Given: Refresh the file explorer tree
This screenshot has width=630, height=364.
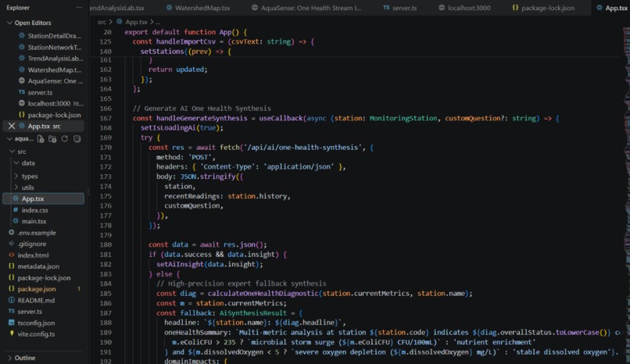Looking at the screenshot, I should click(x=65, y=139).
